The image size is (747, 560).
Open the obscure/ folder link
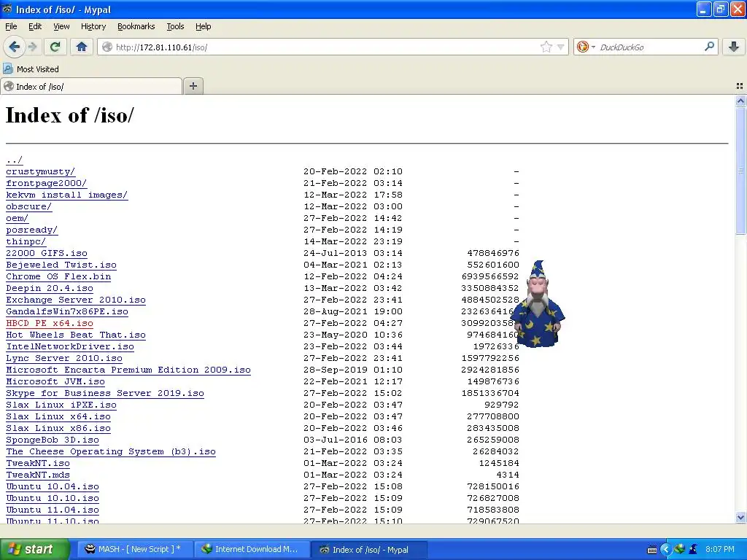pyautogui.click(x=28, y=206)
